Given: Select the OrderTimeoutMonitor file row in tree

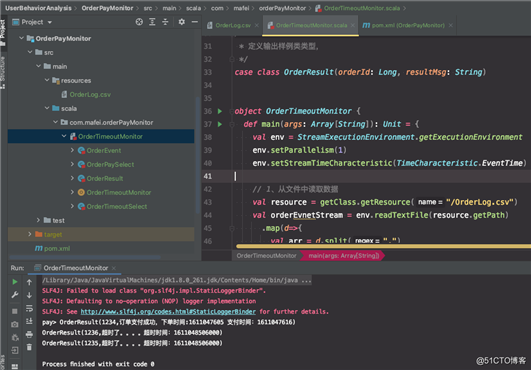Looking at the screenshot, I should pos(101,136).
